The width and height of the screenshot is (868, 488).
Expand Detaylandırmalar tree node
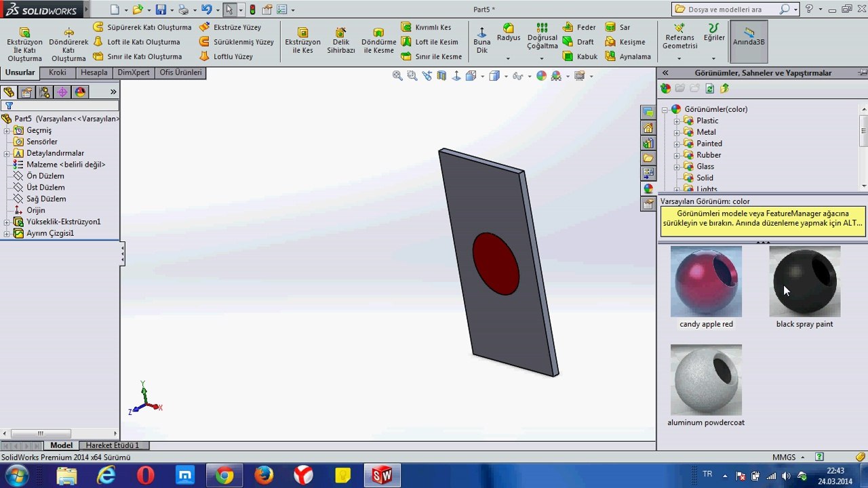(x=7, y=153)
